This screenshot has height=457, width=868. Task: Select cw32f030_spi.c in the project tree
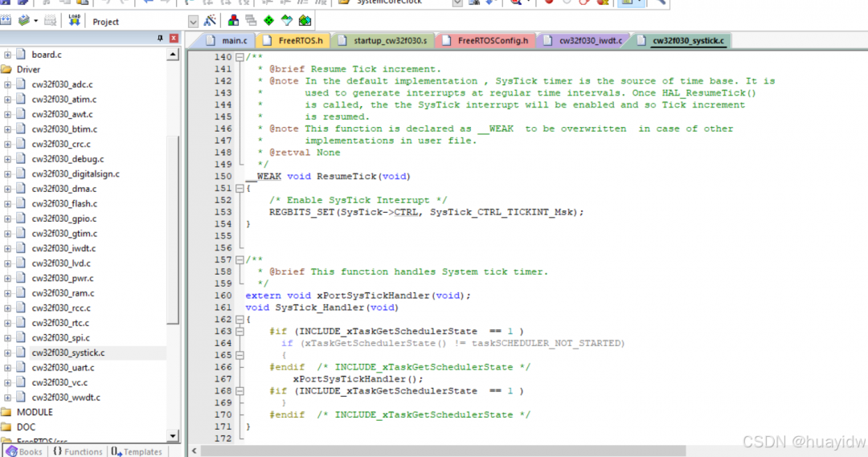60,337
